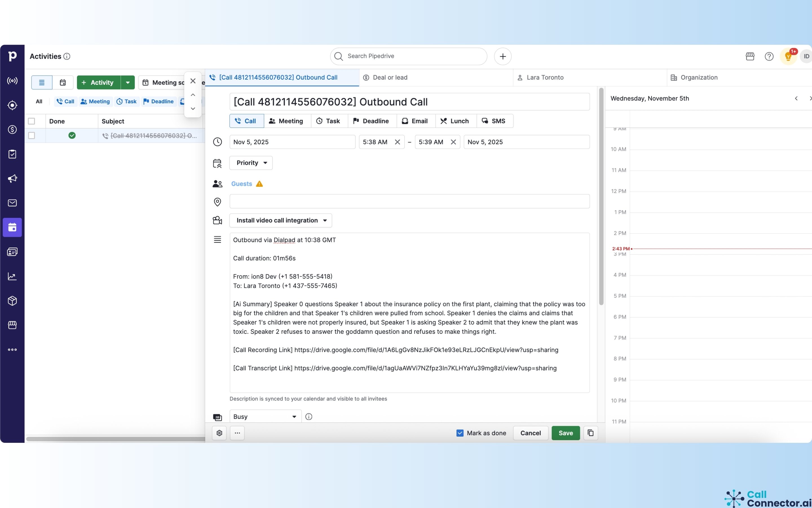812x508 pixels.
Task: Open the Leads radar sidebar icon
Action: 12,81
